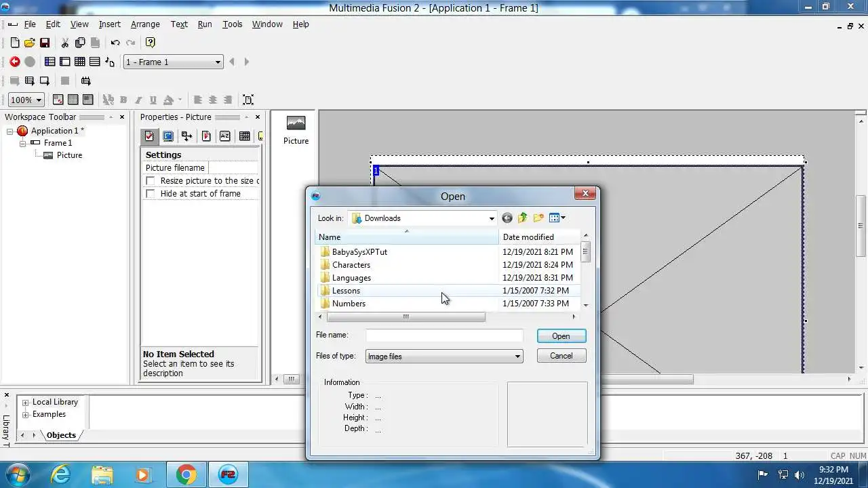Expand the Local Library node

(x=26, y=403)
